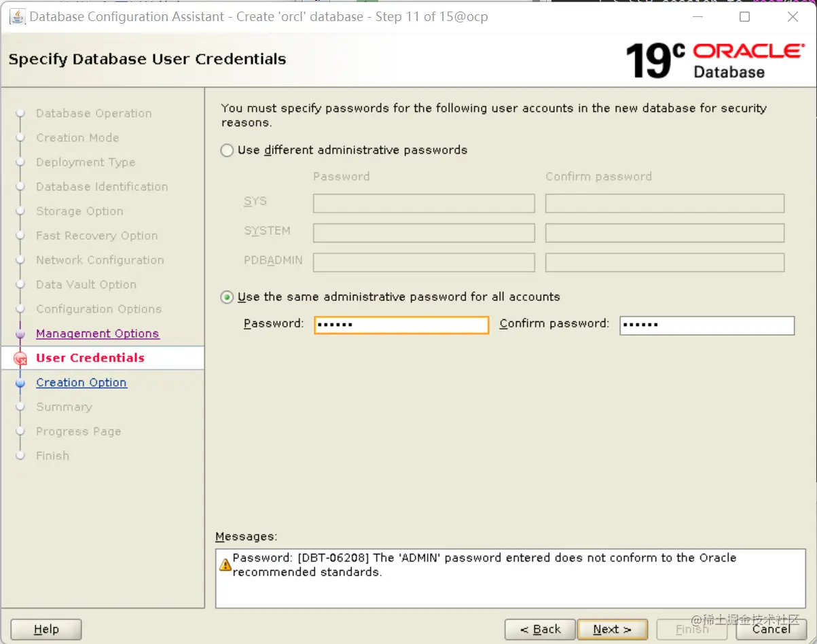This screenshot has width=817, height=644.
Task: Click the SYS password field
Action: click(x=424, y=203)
